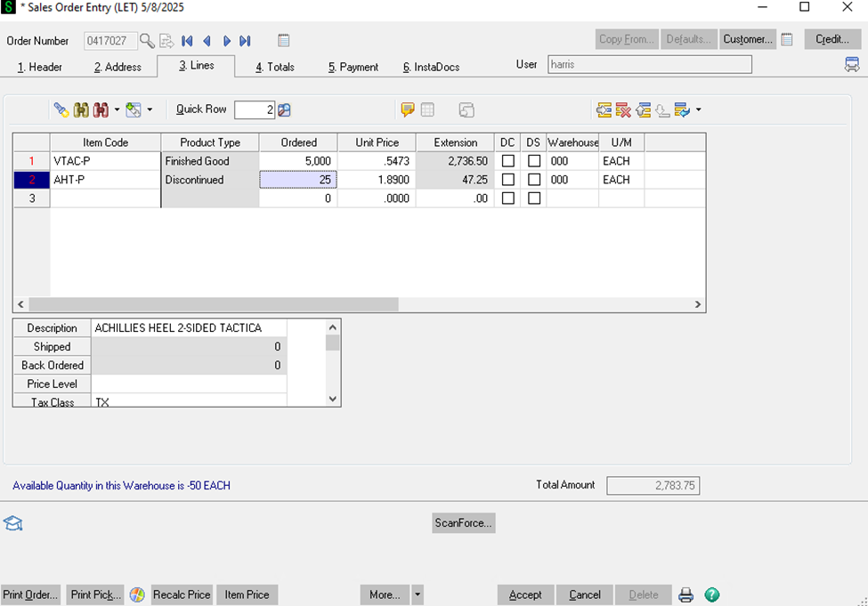Open help with green question mark icon
Screen dimensions: 868x606
711,595
